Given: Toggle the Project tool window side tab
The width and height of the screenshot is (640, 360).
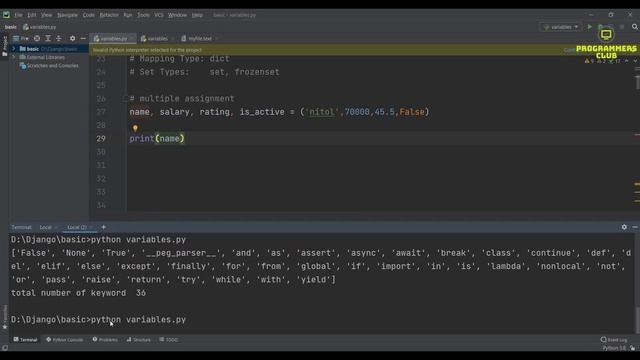Looking at the screenshot, I should point(4,46).
